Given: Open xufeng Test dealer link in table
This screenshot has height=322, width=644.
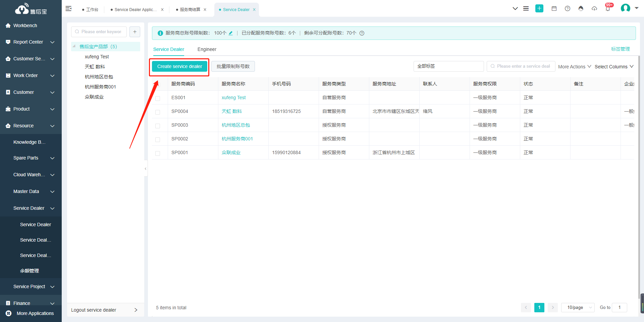Looking at the screenshot, I should (234, 98).
